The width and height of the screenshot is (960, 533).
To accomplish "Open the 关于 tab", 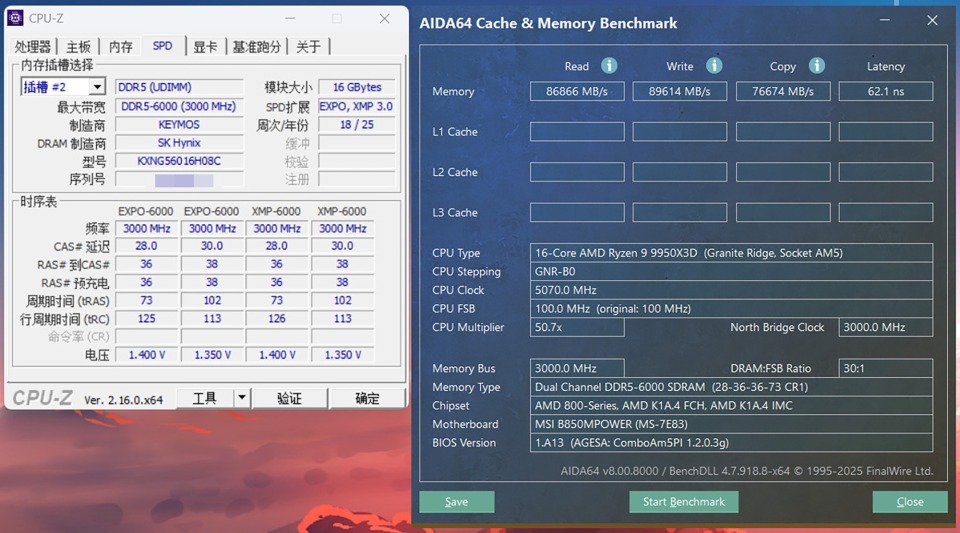I will (309, 47).
